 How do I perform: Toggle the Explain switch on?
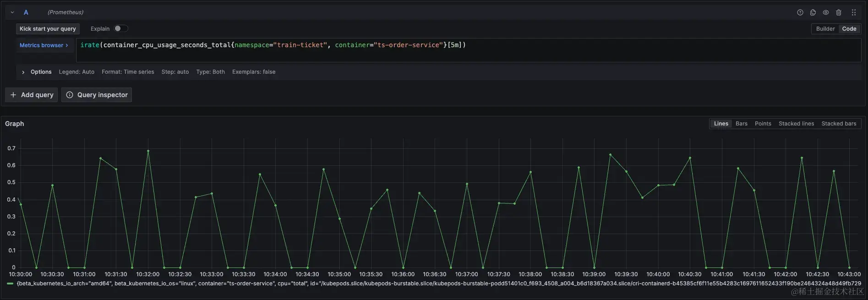[120, 28]
